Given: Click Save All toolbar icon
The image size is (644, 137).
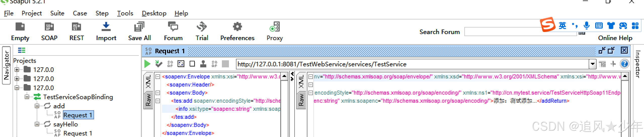Looking at the screenshot, I should 139,27.
